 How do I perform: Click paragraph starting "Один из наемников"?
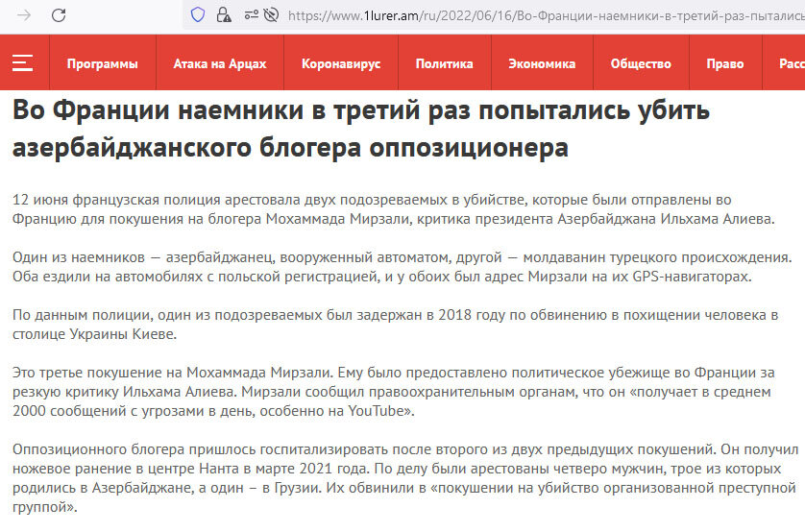click(402, 267)
